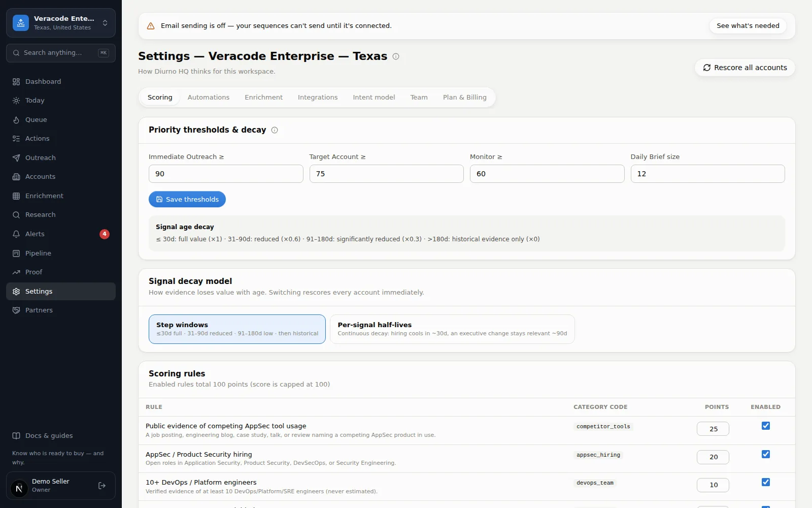Screen dimensions: 812x508
Task: Click the devops_team category code
Action: (x=595, y=483)
